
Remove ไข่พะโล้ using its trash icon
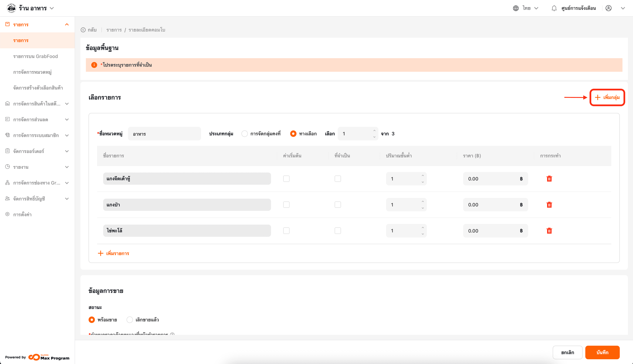tap(549, 231)
